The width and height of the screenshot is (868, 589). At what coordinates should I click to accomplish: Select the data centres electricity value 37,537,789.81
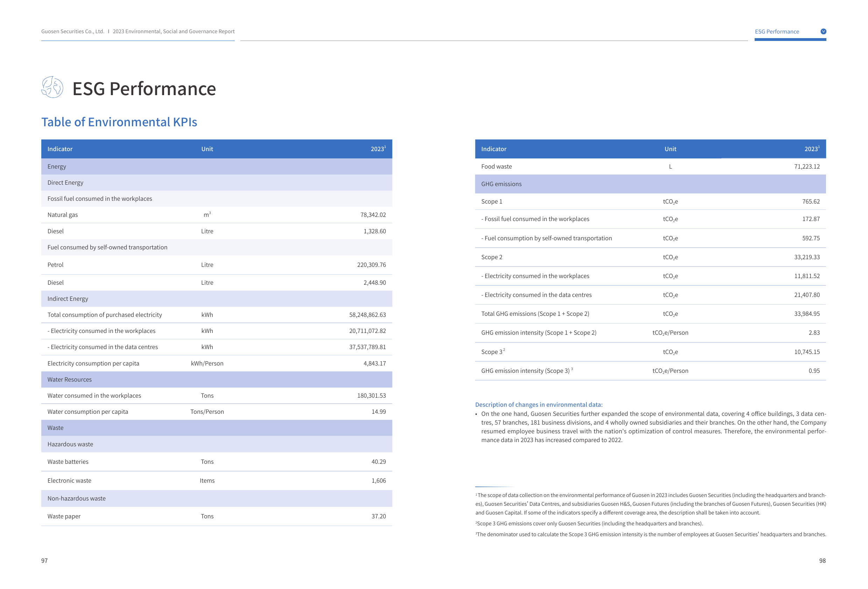pyautogui.click(x=367, y=347)
